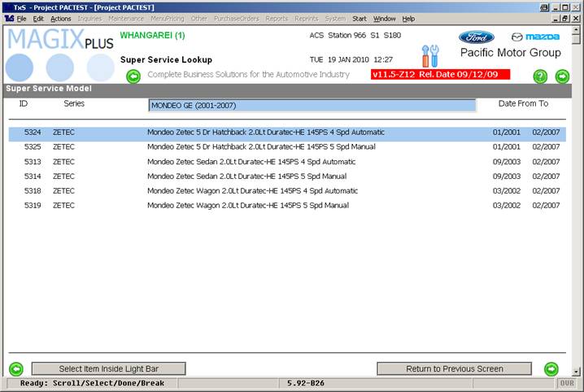Click the Mazda logo

tap(535, 37)
